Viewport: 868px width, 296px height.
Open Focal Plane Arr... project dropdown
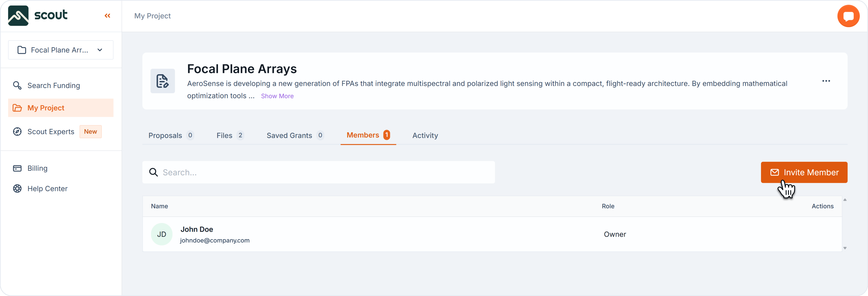click(61, 50)
